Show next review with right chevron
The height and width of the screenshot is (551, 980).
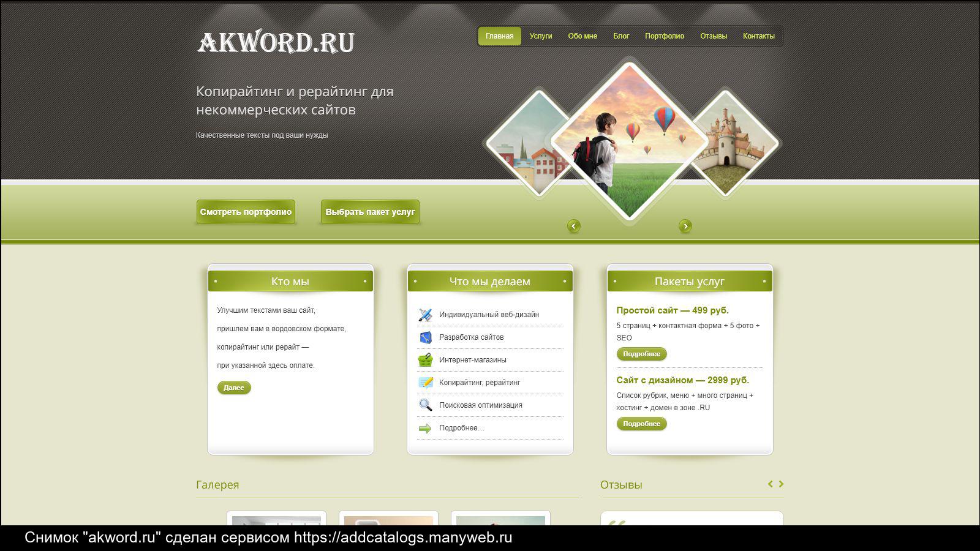coord(781,484)
